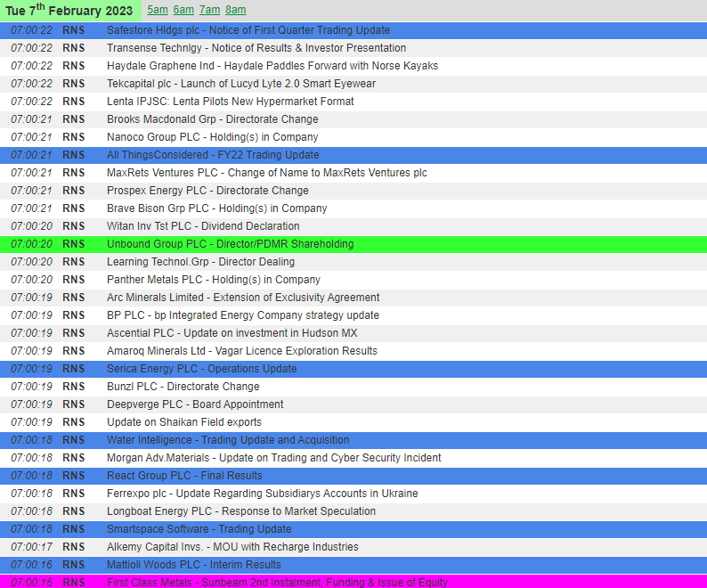Open BP PLC Integrated Energy strategy update
Image resolution: width=707 pixels, height=588 pixels.
click(243, 315)
